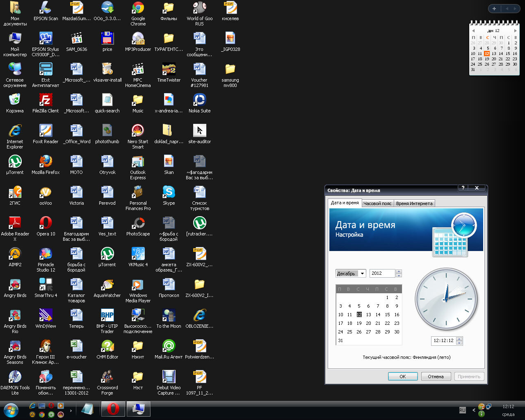Pick day 25 in the dialog calendar
This screenshot has width=525, height=420.
[x=350, y=332]
